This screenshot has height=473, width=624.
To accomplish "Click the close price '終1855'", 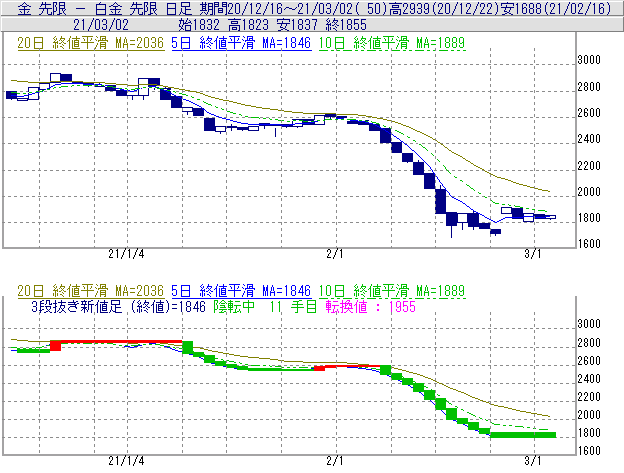I will [x=346, y=25].
